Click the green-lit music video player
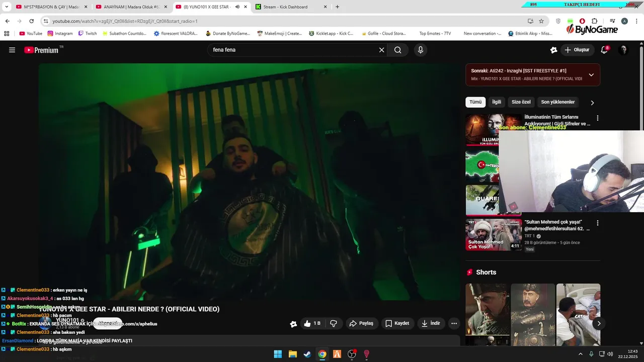This screenshot has height=362, width=644. (250, 181)
